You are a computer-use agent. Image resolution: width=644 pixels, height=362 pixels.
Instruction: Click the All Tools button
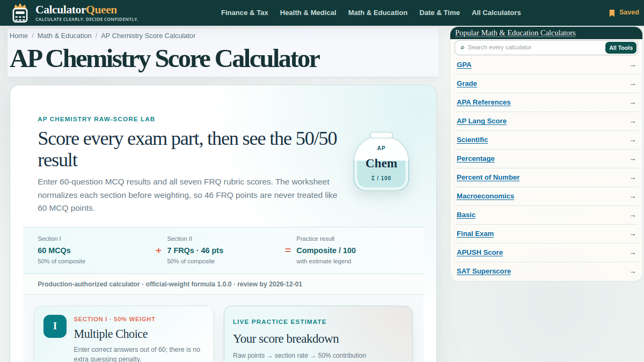pyautogui.click(x=621, y=48)
